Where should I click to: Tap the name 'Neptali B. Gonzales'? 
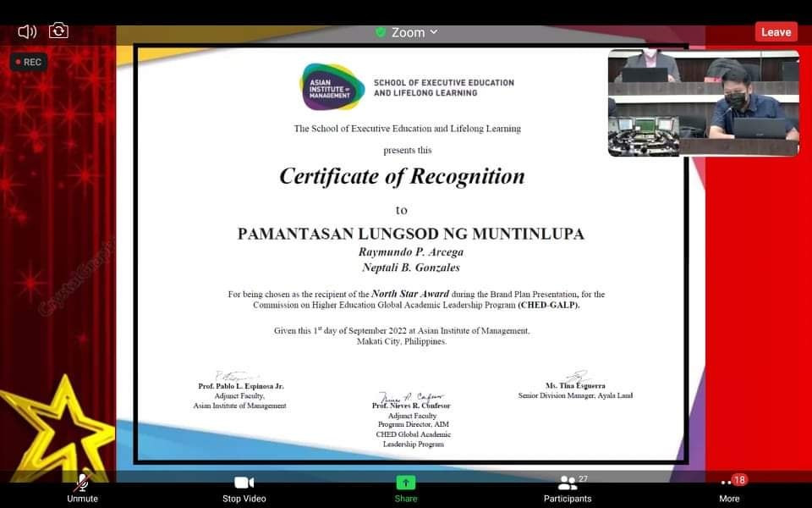(x=411, y=268)
